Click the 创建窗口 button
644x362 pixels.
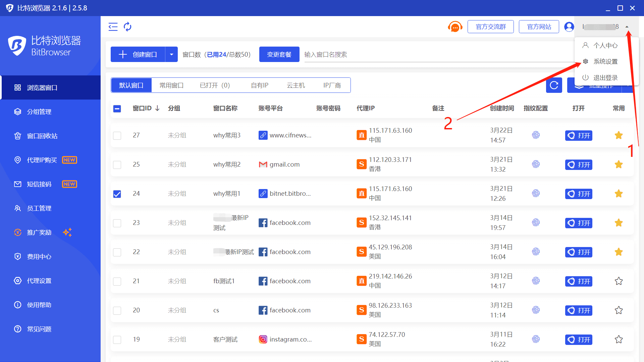138,54
